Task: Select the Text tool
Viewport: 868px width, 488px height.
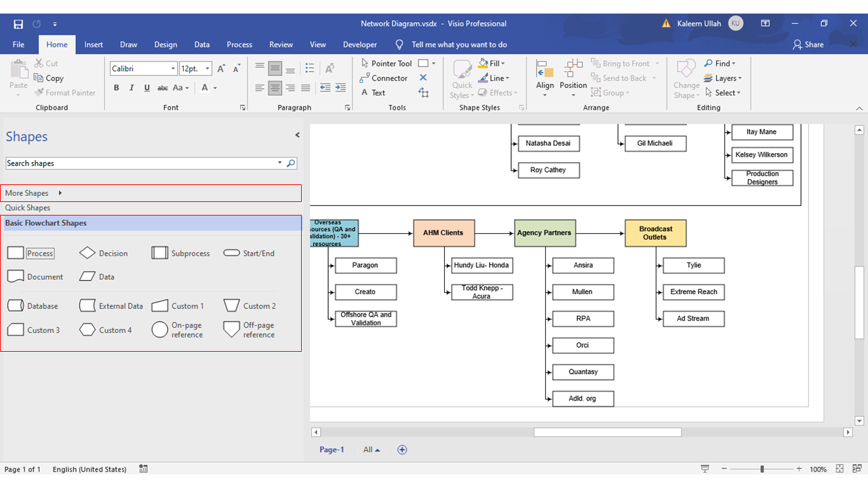Action: pyautogui.click(x=377, y=93)
